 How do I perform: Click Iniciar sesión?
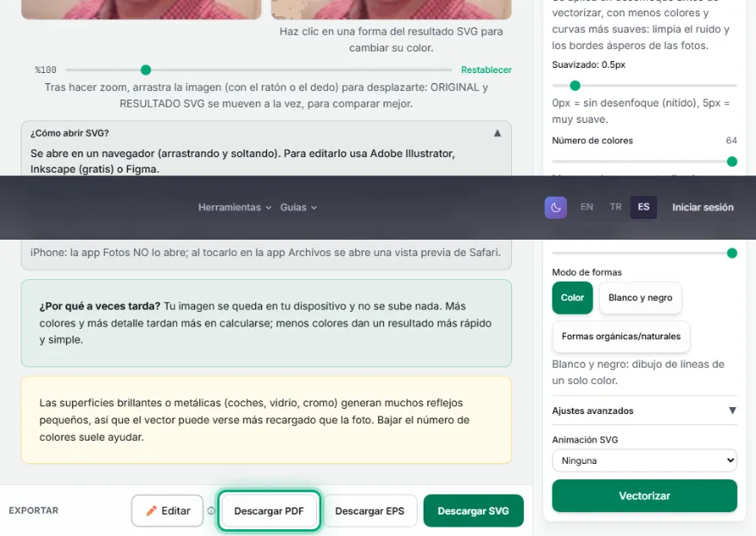(x=703, y=207)
